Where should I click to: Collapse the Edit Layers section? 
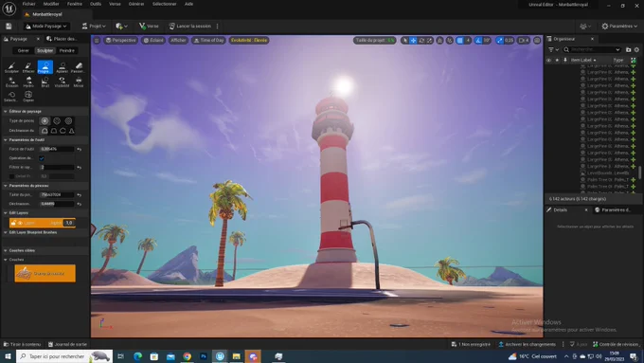click(x=6, y=213)
